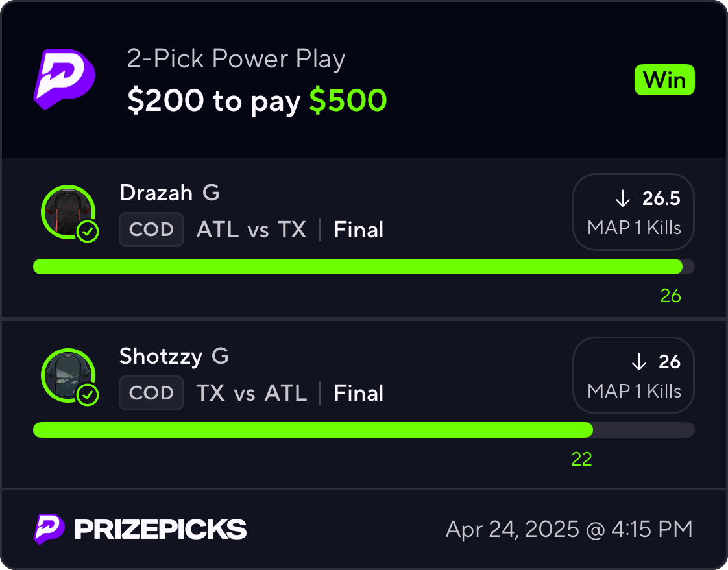Viewport: 728px width, 570px height.
Task: Click the small PrizePicks icon in footer
Action: (49, 528)
